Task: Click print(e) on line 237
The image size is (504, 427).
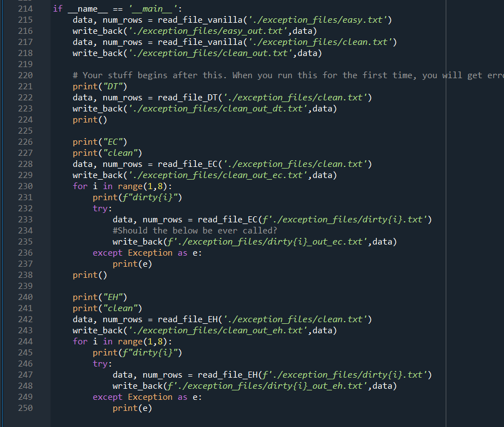Action: [x=133, y=264]
